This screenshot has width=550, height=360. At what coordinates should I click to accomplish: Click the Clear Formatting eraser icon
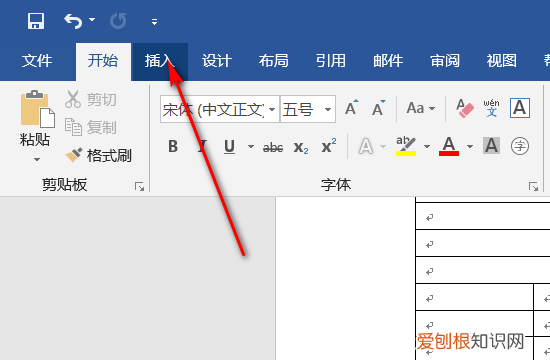click(x=465, y=108)
